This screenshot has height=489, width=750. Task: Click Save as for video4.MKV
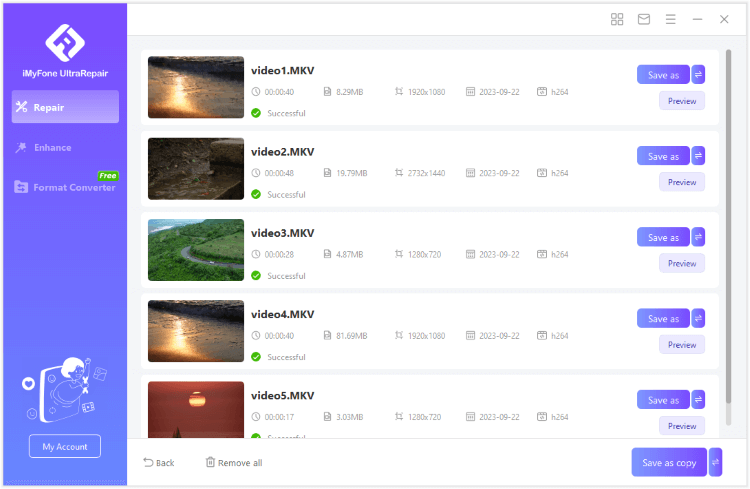pyautogui.click(x=663, y=319)
